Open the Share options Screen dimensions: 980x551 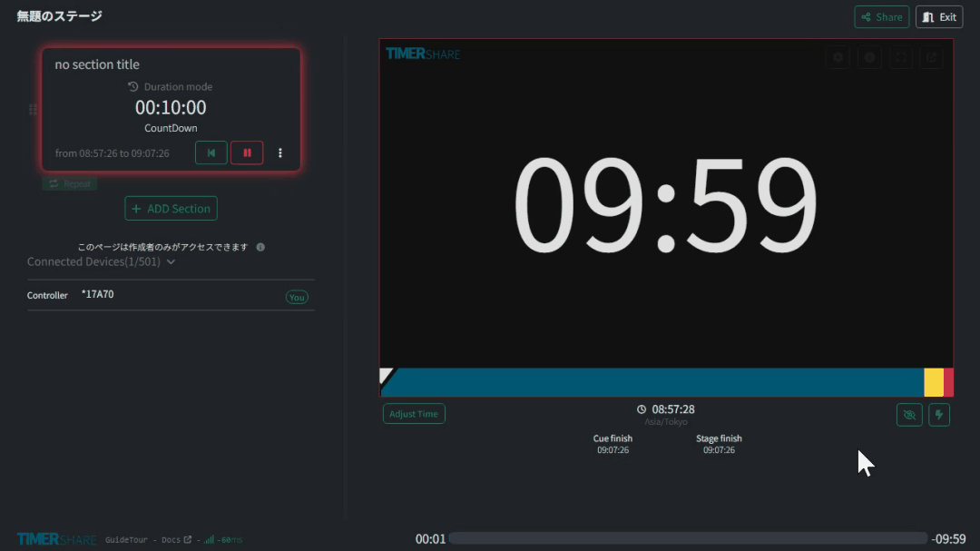click(881, 17)
